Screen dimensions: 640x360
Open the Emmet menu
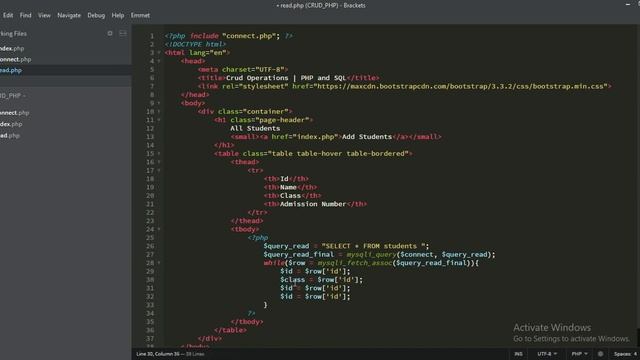[x=140, y=15]
